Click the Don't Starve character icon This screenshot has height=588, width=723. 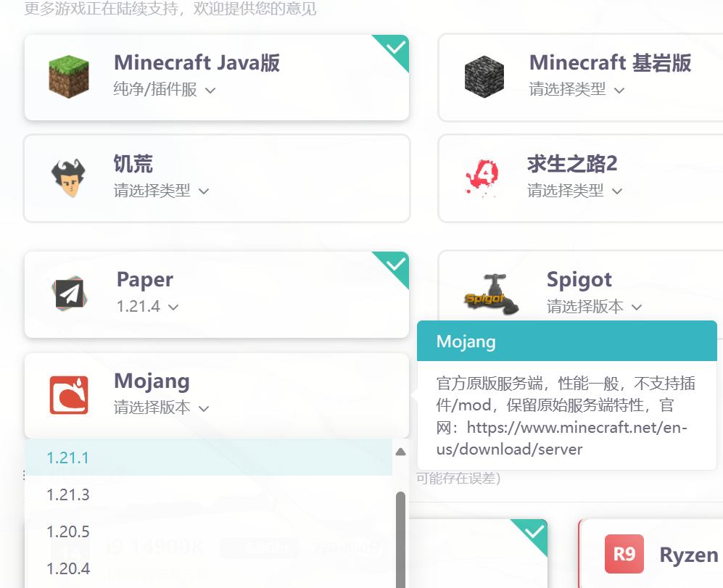coord(69,178)
